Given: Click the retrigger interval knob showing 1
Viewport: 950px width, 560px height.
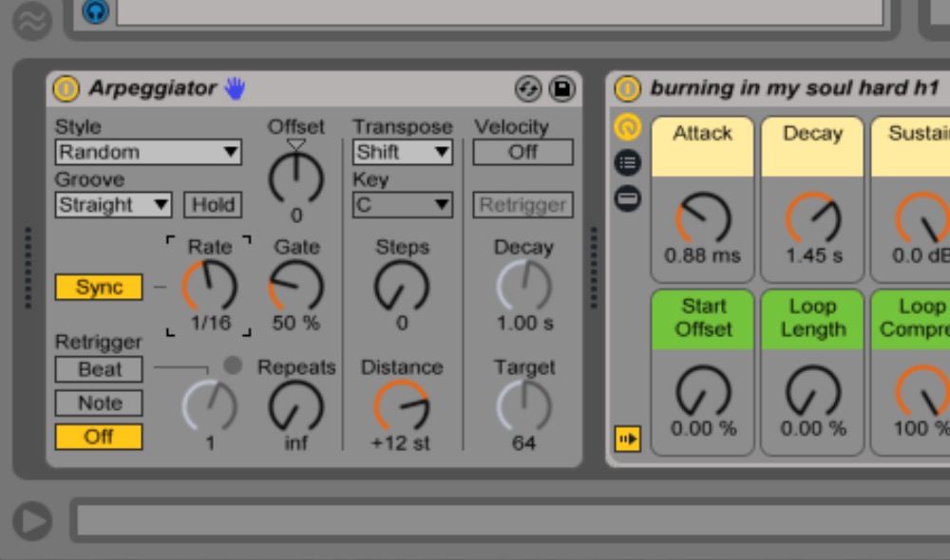Looking at the screenshot, I should click(209, 406).
